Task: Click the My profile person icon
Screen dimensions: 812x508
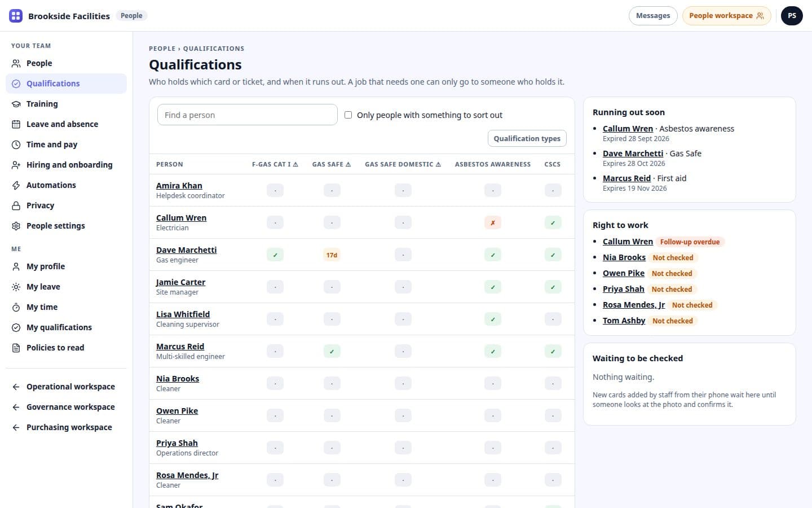Action: pyautogui.click(x=16, y=266)
